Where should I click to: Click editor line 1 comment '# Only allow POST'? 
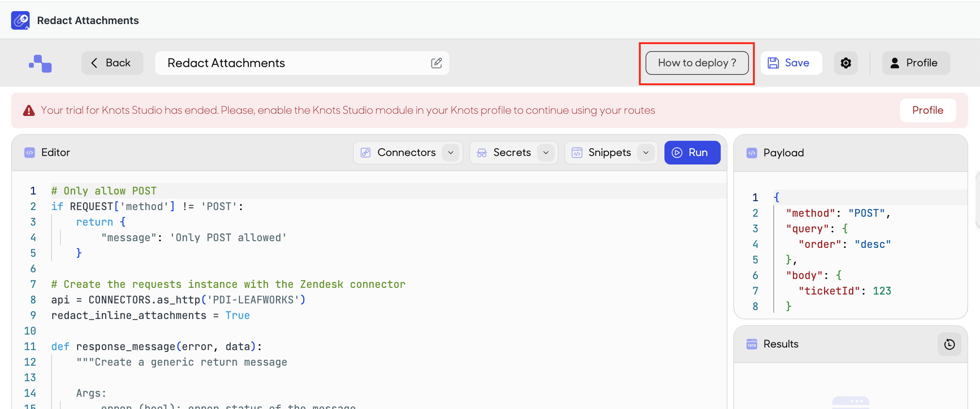[104, 191]
